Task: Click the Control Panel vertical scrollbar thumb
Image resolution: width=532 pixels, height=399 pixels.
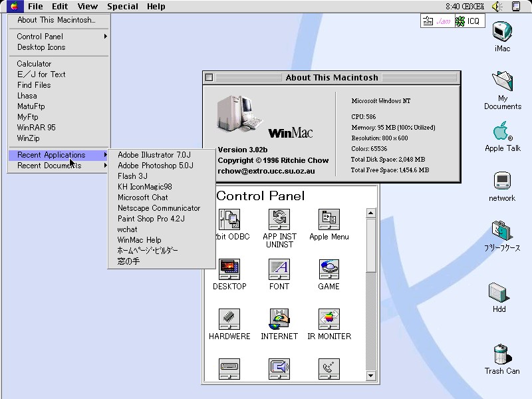Action: click(371, 246)
